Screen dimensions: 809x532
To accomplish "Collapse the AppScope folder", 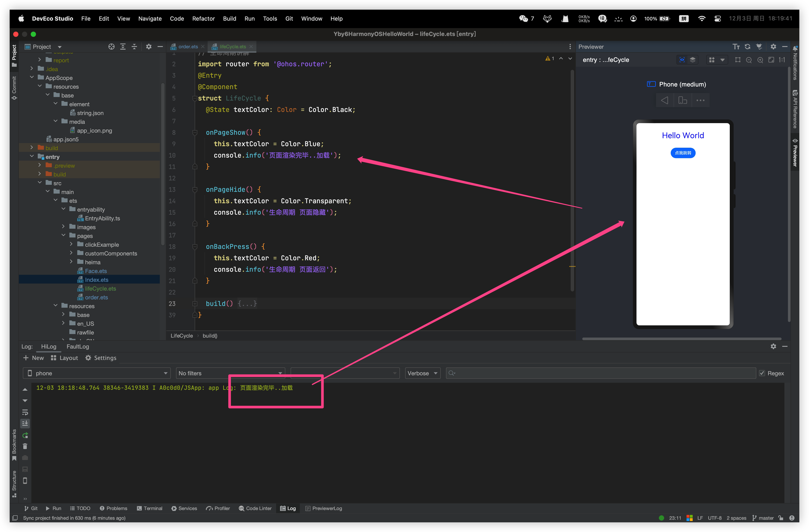I will pyautogui.click(x=32, y=77).
